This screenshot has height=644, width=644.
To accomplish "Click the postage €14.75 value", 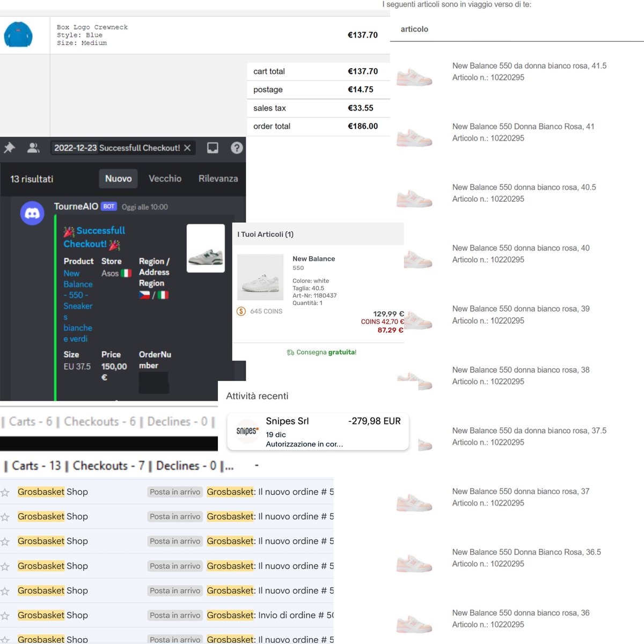I will 361,90.
